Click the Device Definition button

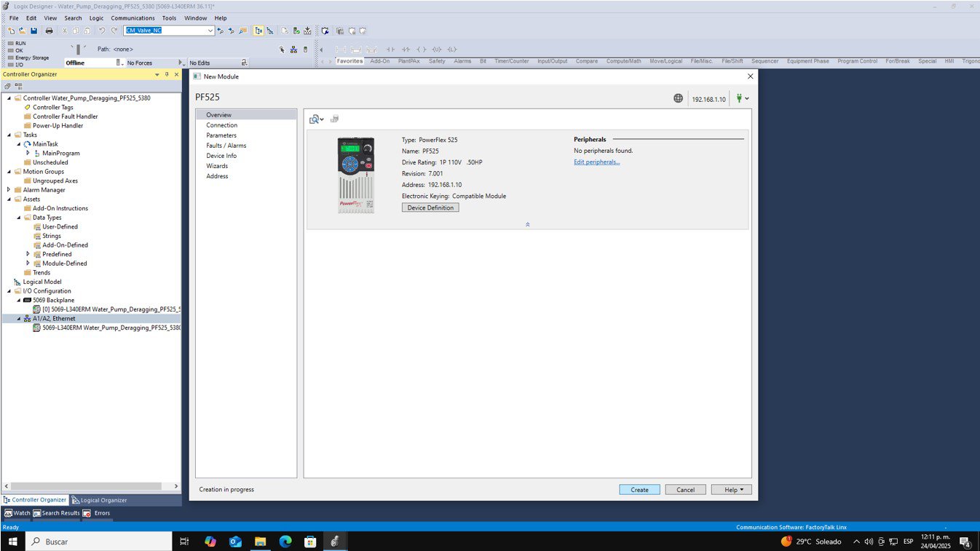(430, 207)
